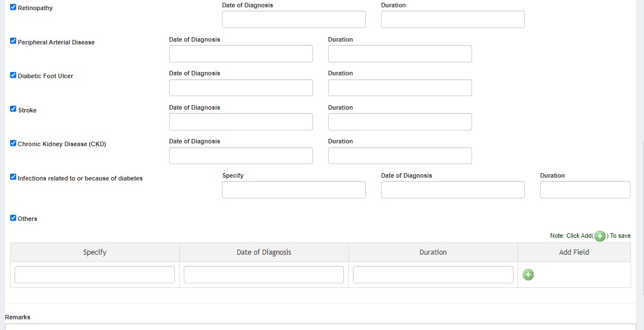This screenshot has height=330, width=644.
Task: Click Stroke Date of Diagnosis input
Action: tap(241, 122)
